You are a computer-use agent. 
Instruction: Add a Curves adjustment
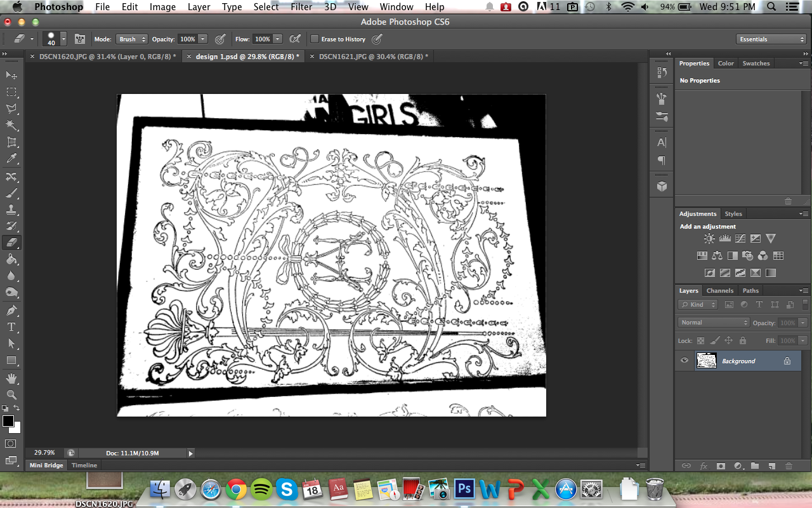point(740,239)
